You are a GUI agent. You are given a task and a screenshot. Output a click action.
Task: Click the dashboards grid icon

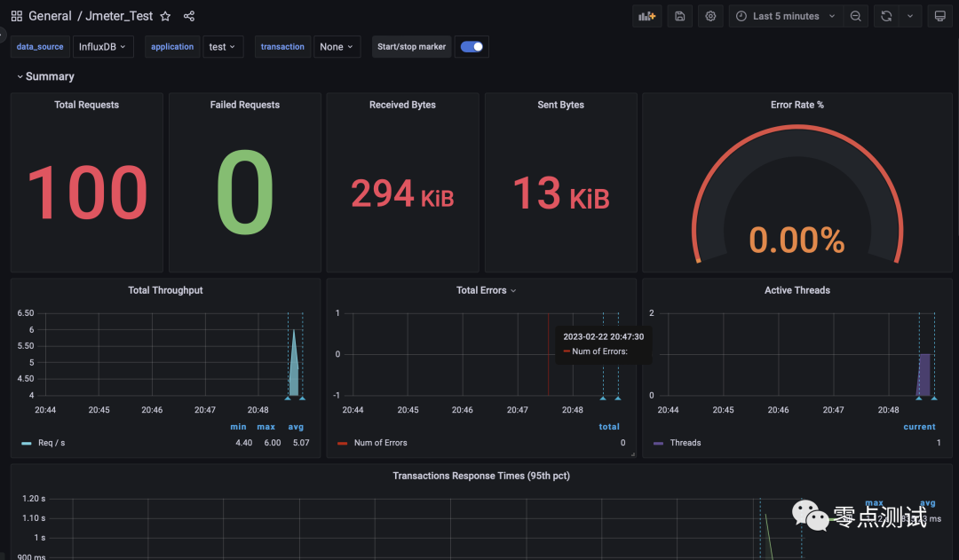17,16
